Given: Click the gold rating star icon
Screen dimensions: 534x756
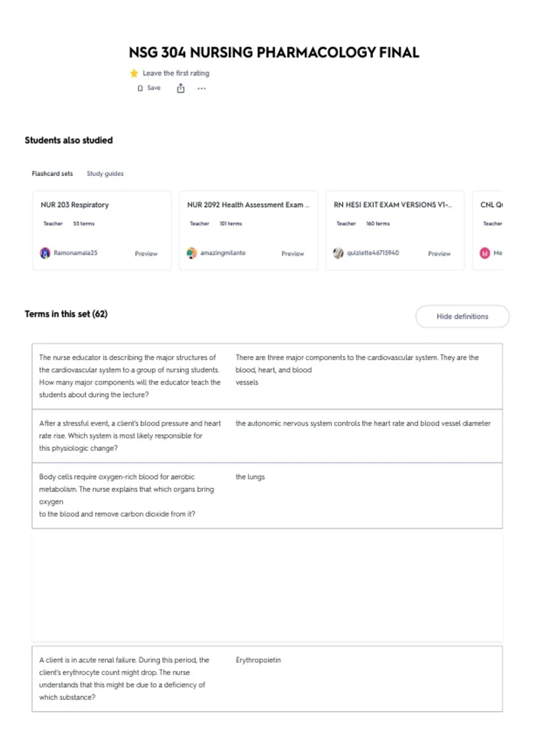Looking at the screenshot, I should (134, 73).
